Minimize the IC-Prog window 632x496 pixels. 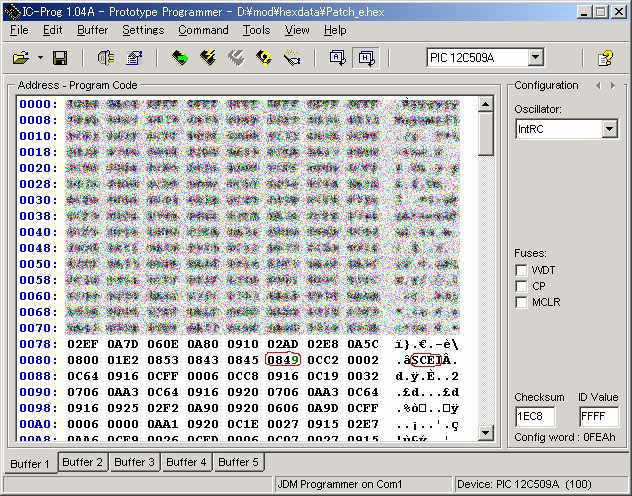[x=584, y=12]
